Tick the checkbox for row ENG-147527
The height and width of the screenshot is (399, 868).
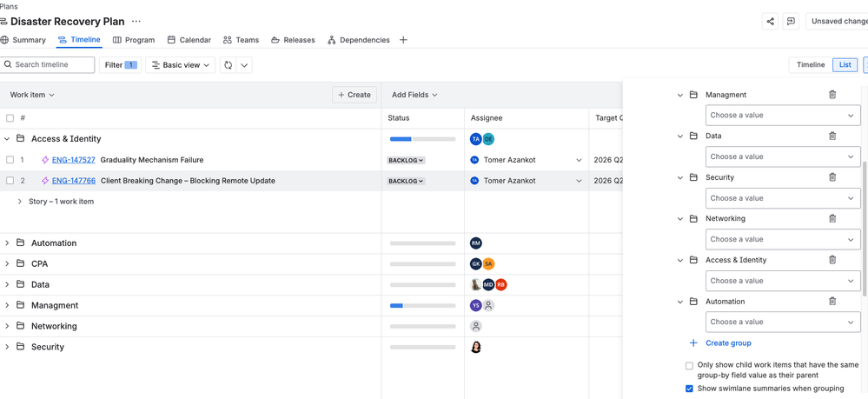(x=10, y=160)
